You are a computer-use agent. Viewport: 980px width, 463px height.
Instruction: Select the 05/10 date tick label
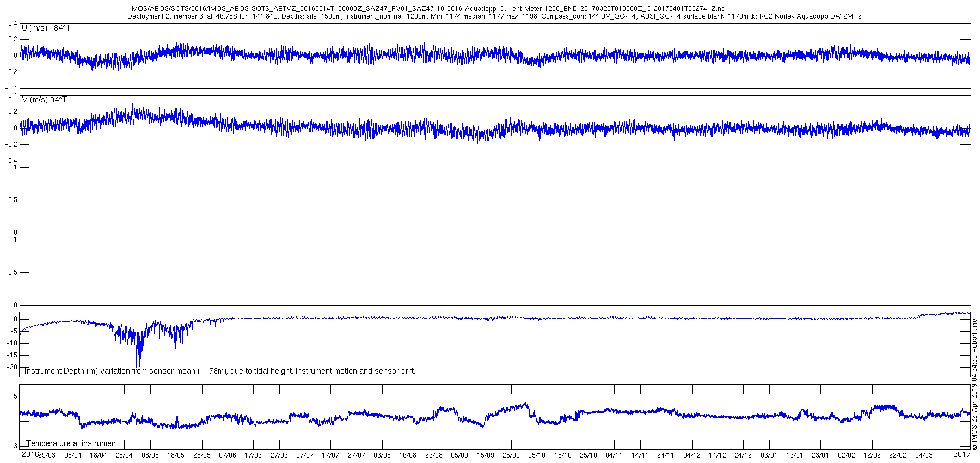(537, 455)
